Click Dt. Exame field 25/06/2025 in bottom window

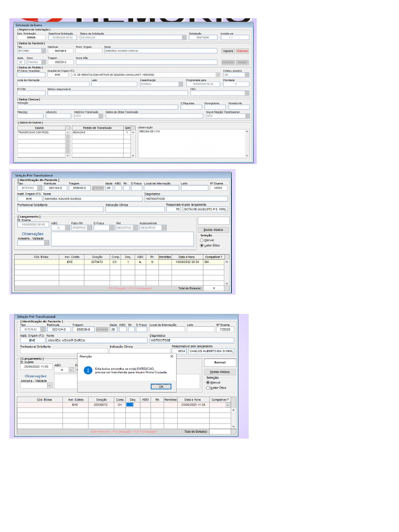[x=36, y=367]
